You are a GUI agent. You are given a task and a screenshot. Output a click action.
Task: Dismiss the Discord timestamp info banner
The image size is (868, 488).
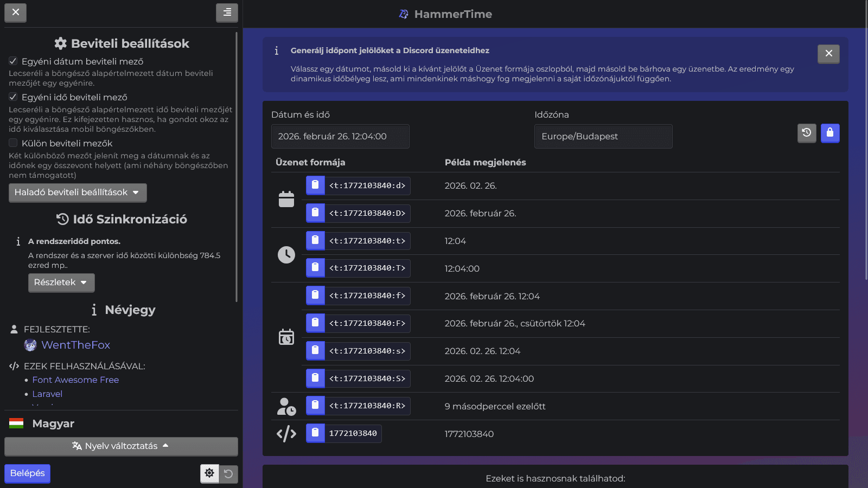coord(828,54)
